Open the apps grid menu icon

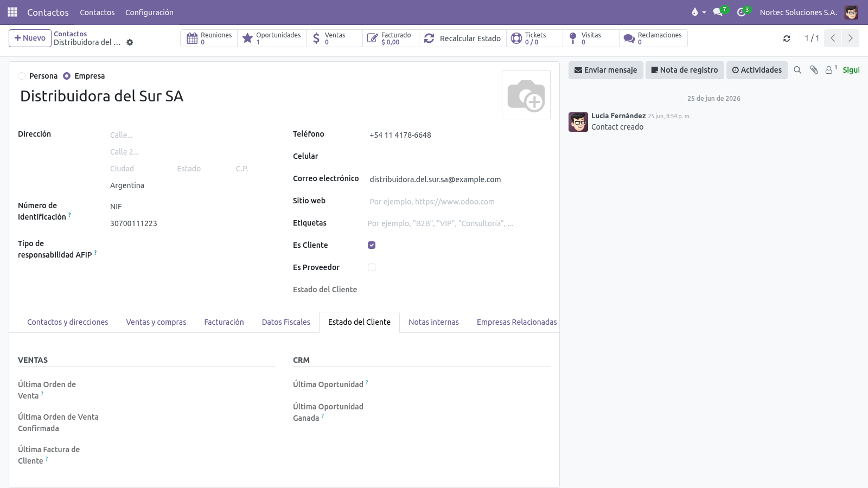pyautogui.click(x=12, y=12)
